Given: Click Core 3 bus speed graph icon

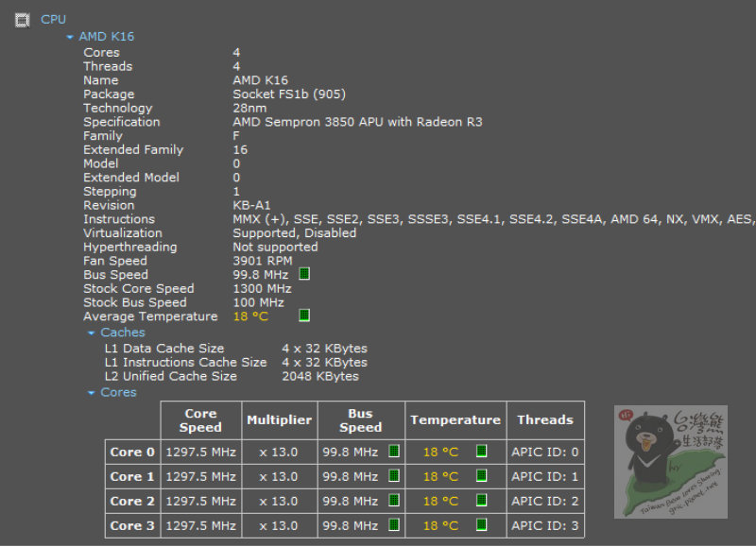Looking at the screenshot, I should click(394, 525).
